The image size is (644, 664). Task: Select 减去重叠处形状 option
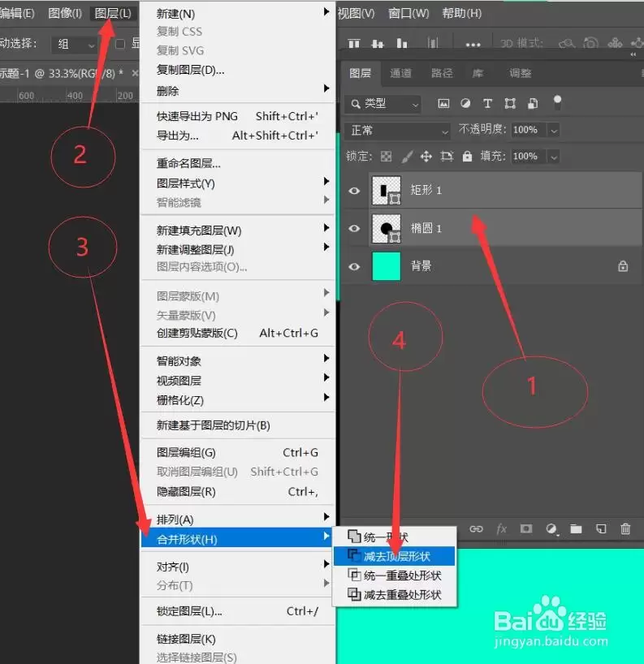coord(394,594)
